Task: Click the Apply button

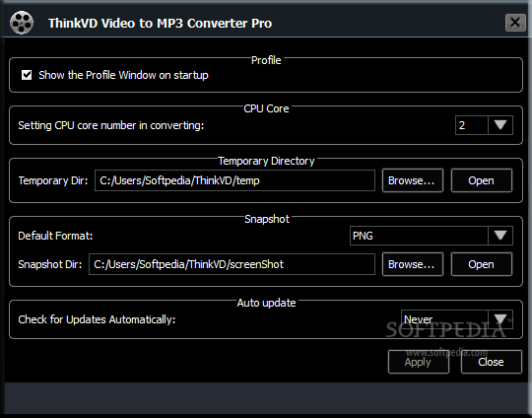Action: [419, 362]
